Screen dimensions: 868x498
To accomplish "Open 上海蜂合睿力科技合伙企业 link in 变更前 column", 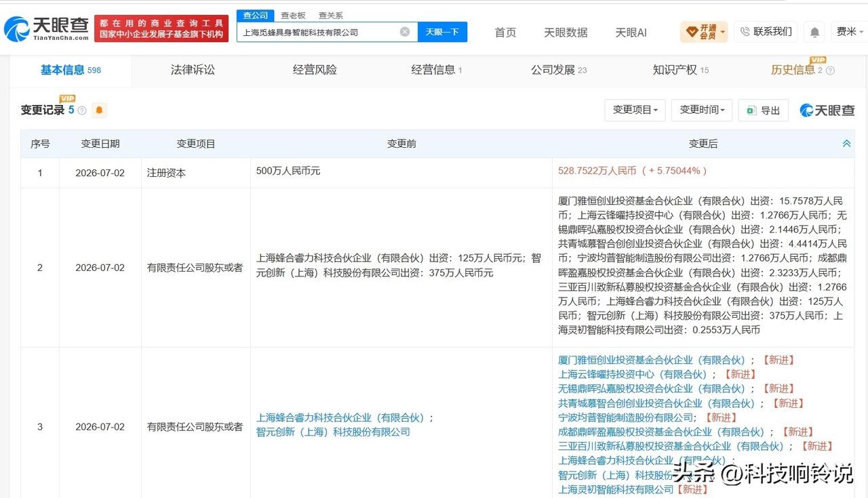I will pos(342,418).
